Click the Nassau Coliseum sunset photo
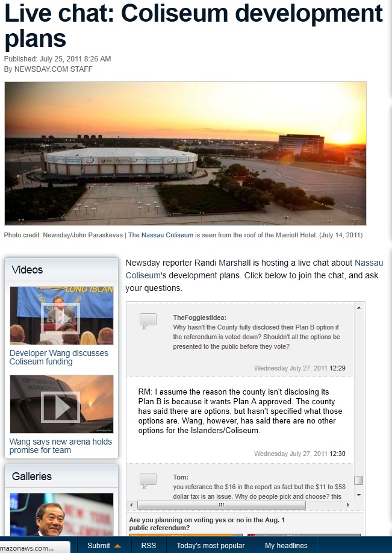392x553 pixels. click(185, 154)
